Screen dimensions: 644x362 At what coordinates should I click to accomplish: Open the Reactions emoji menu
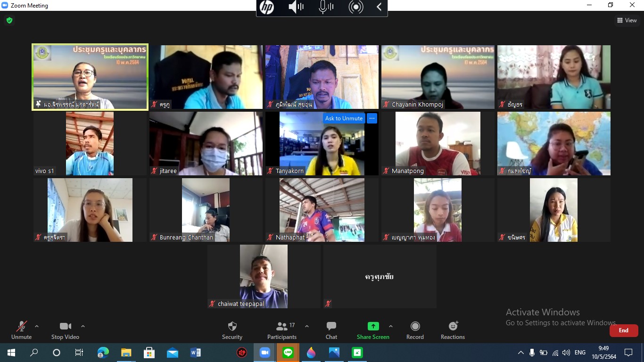453,330
